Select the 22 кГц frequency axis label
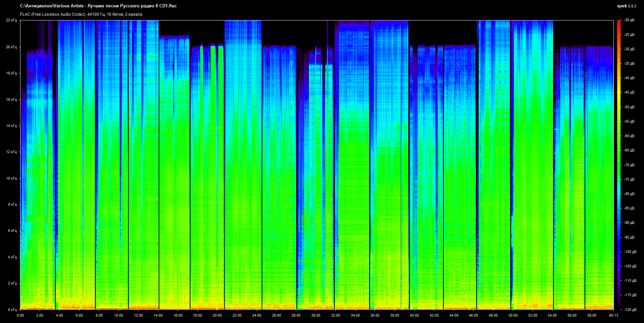Screen dimensions: 644x323 coord(11,20)
